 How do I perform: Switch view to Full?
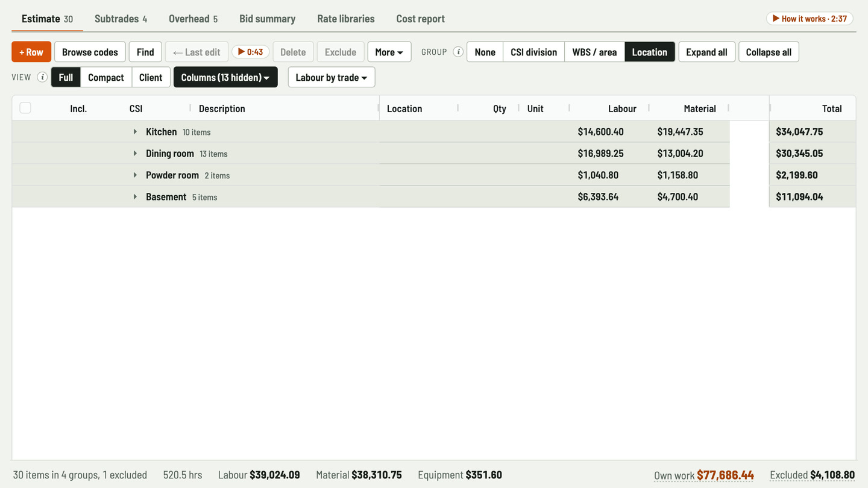pos(66,77)
